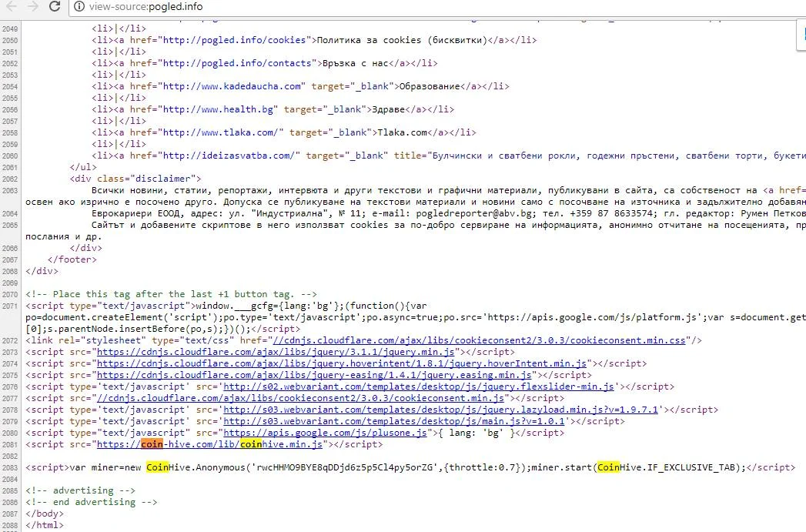
Task: Click the highlighted CoinHive.Anonymous text
Action: [x=196, y=468]
